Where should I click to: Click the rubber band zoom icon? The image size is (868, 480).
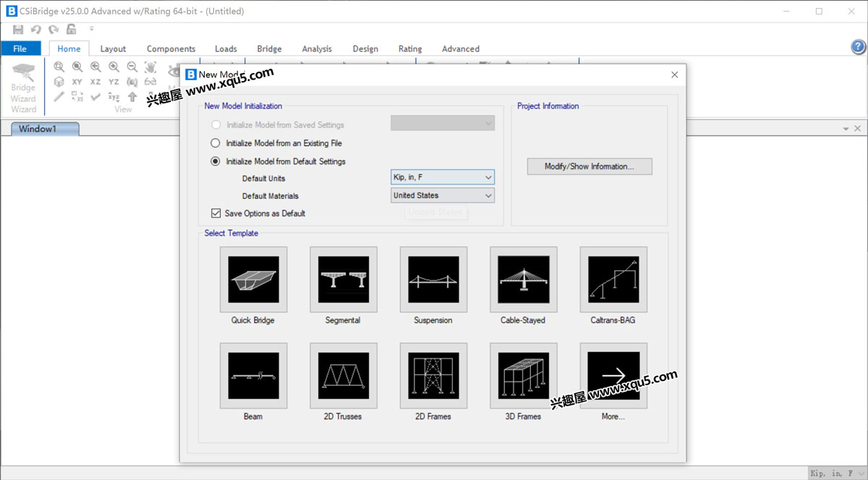[x=59, y=67]
